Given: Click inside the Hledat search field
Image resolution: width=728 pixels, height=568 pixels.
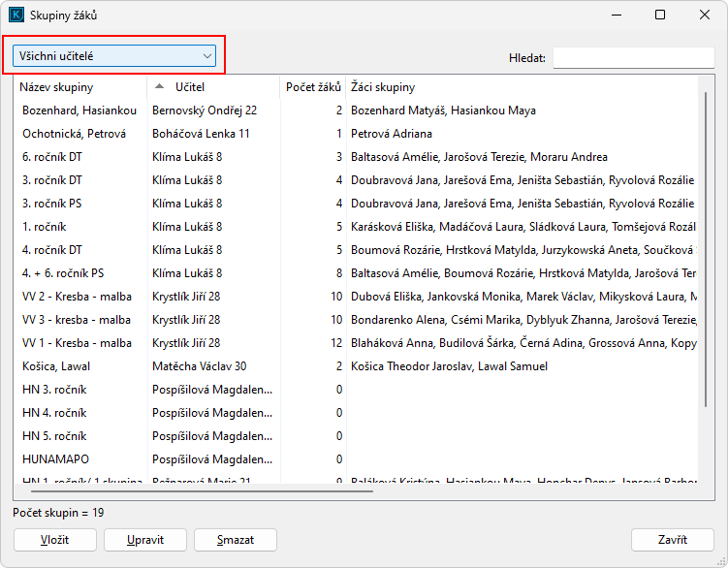Looking at the screenshot, I should (633, 58).
